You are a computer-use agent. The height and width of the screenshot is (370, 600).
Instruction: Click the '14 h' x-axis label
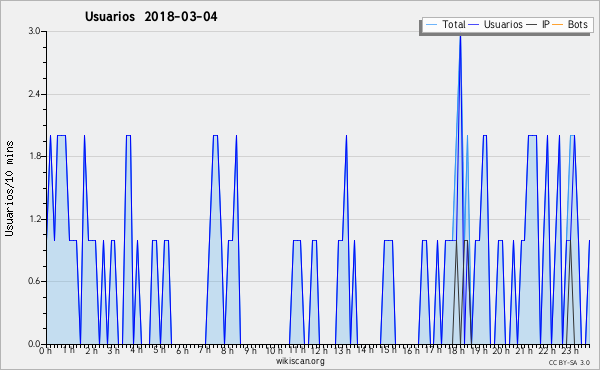coord(365,350)
